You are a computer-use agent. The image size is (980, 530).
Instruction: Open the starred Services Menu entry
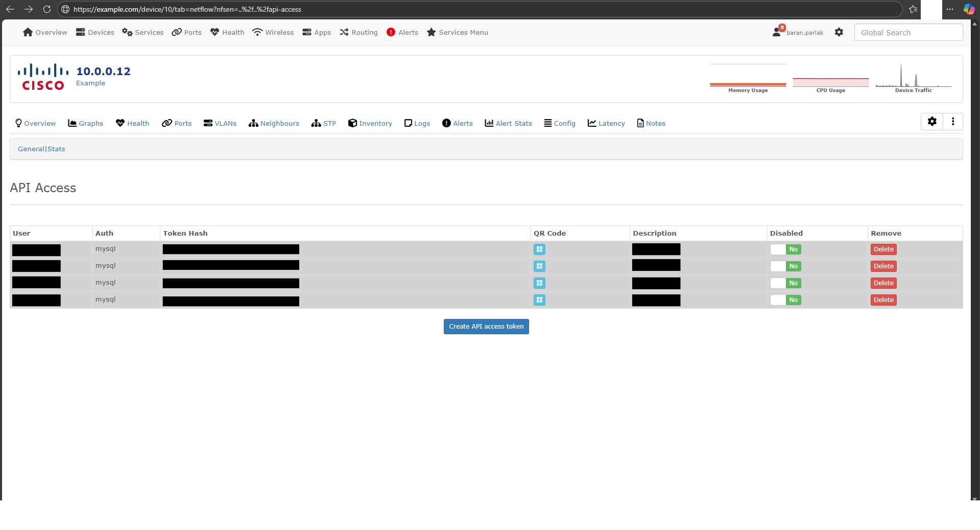tap(458, 32)
